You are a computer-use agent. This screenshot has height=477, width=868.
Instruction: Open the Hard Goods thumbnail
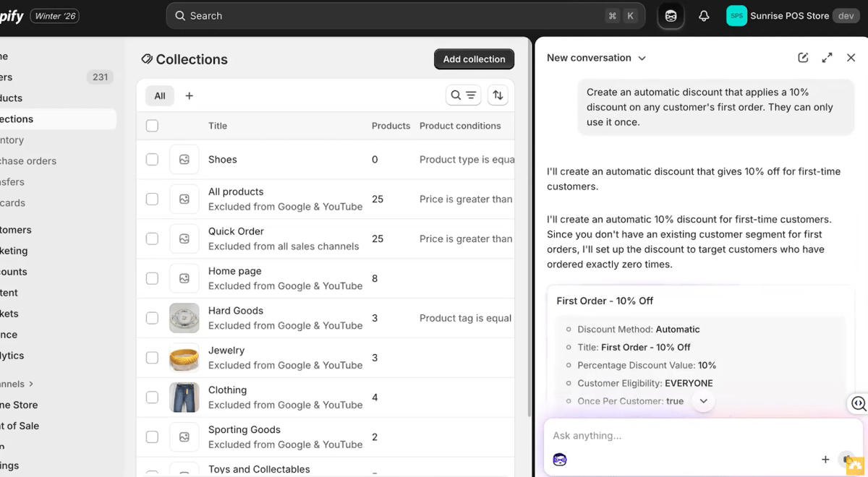click(184, 318)
